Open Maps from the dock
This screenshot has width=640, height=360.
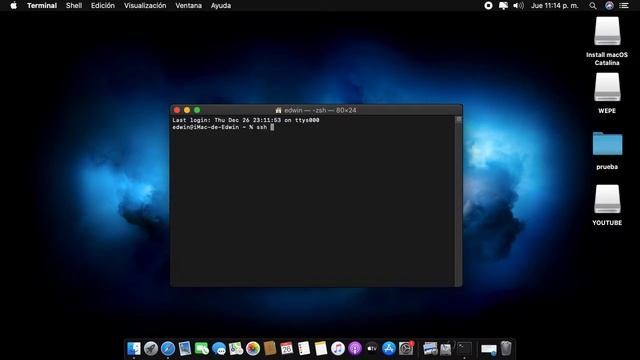[x=236, y=348]
